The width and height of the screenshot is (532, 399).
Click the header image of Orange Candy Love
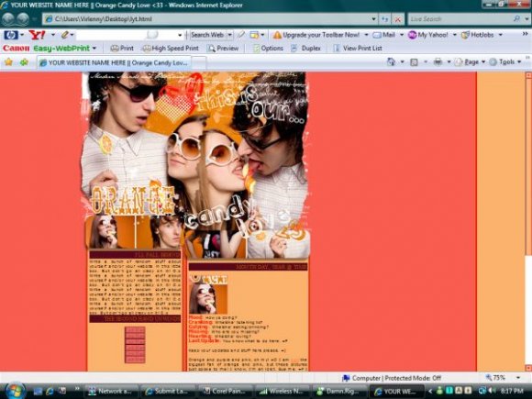coord(195,165)
